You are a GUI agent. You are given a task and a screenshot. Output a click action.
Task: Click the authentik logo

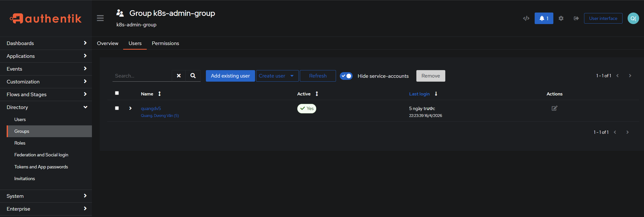click(46, 18)
